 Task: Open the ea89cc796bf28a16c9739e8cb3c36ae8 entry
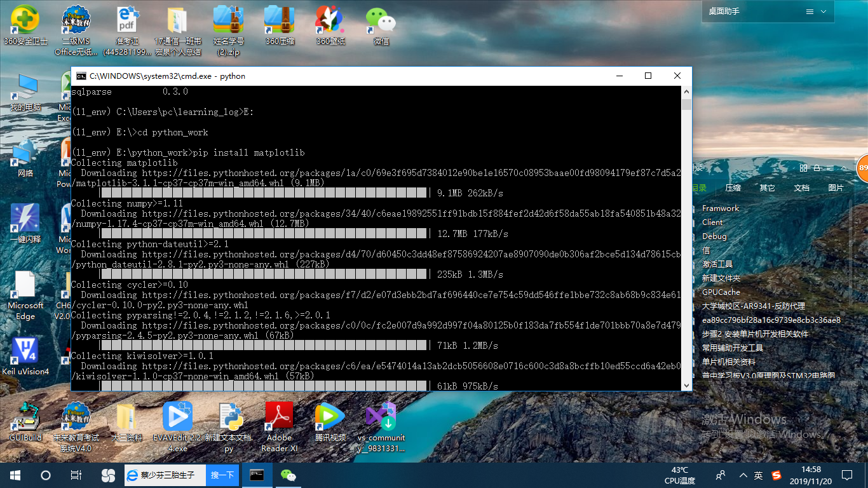(x=771, y=320)
